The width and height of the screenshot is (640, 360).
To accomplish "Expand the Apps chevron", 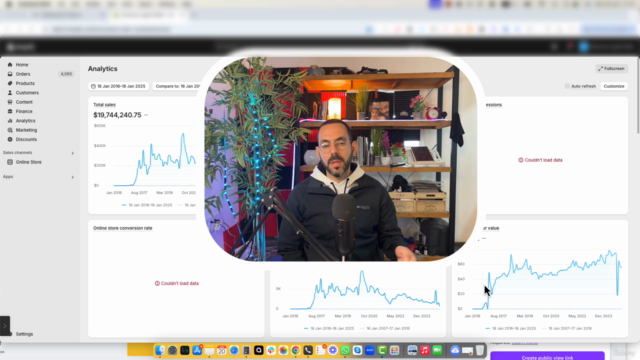I will [73, 177].
